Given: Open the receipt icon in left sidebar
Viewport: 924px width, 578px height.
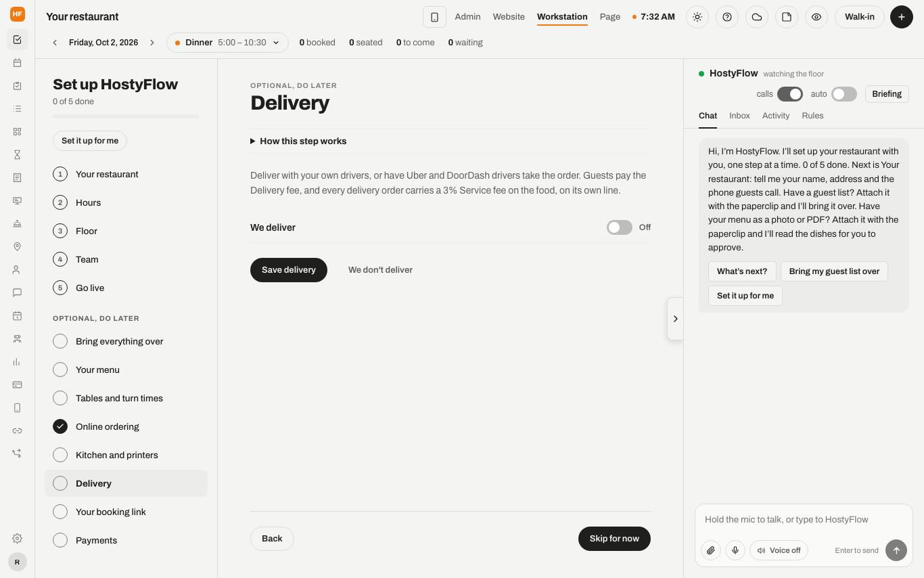Looking at the screenshot, I should click(17, 178).
